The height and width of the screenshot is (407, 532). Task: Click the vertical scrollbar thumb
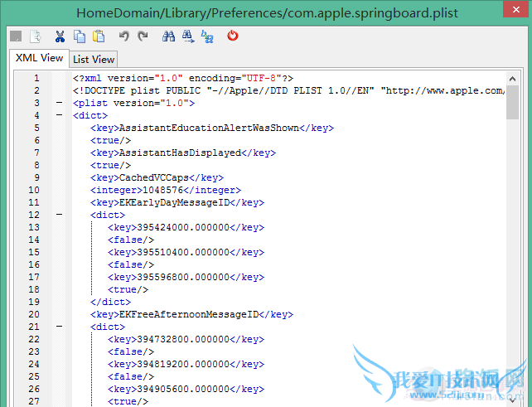(x=512, y=102)
